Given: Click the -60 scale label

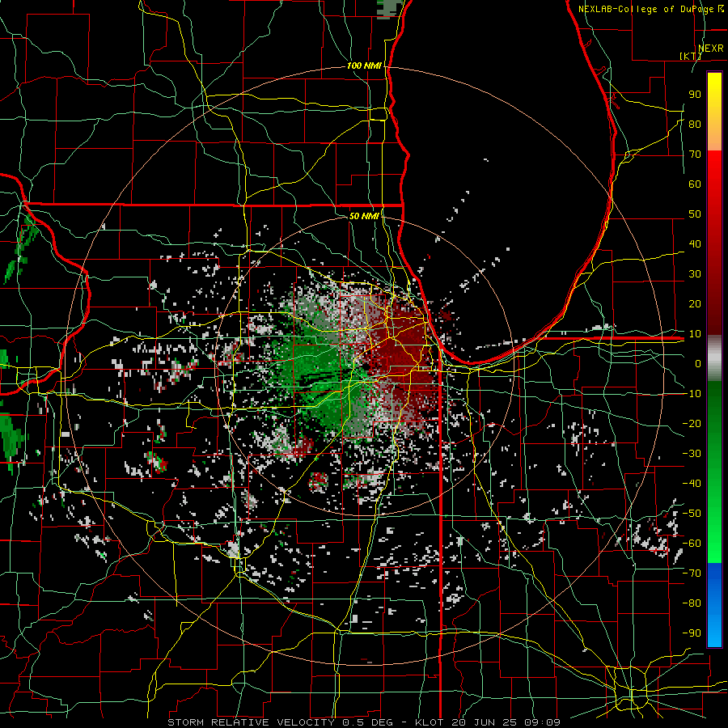Looking at the screenshot, I should [692, 544].
